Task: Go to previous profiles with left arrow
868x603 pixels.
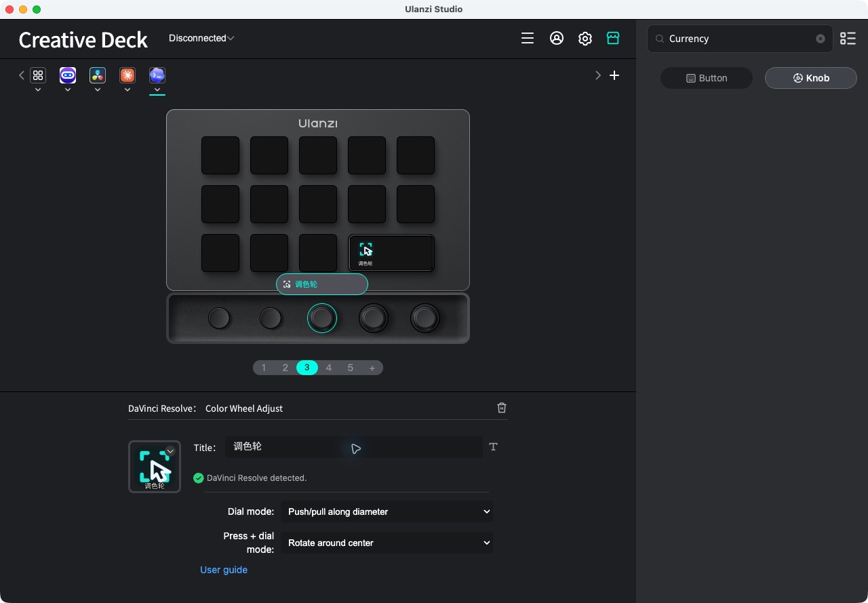Action: pyautogui.click(x=22, y=75)
